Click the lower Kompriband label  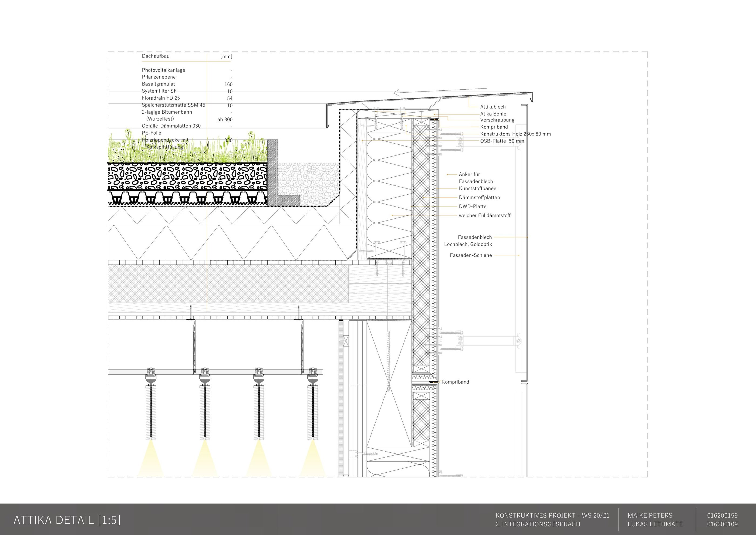(x=455, y=382)
